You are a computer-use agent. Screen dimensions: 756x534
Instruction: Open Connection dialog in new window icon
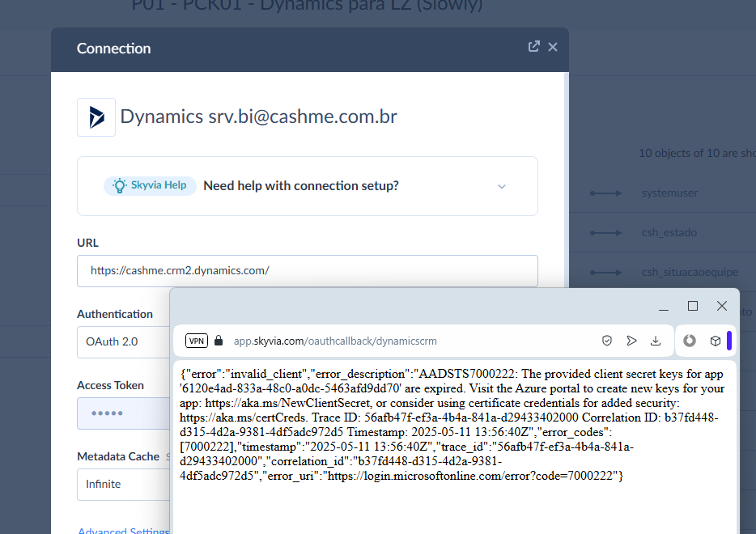coord(533,46)
